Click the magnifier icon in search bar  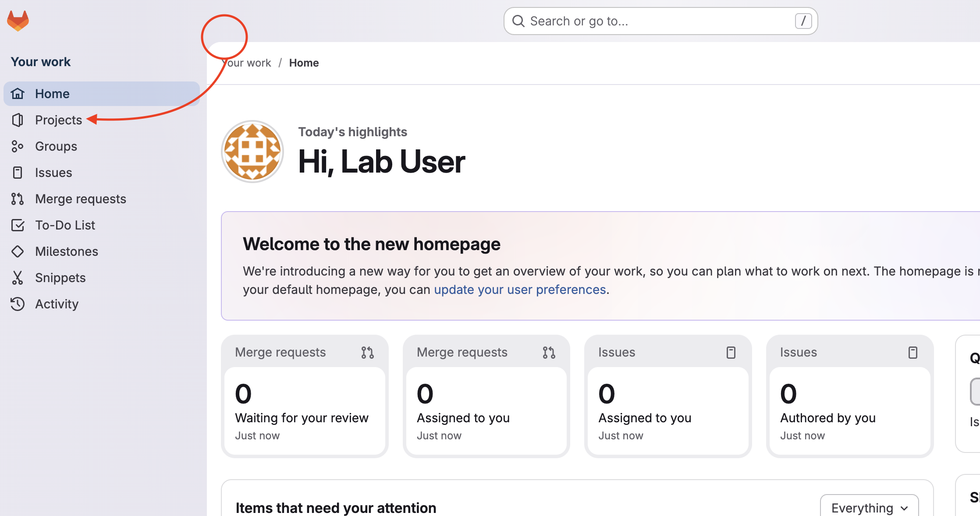[x=518, y=21]
